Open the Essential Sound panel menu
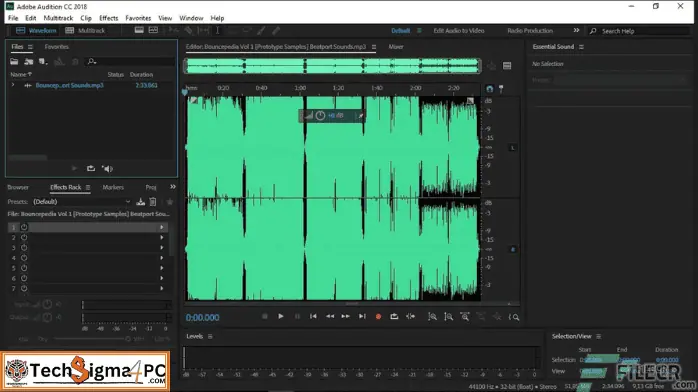The width and height of the screenshot is (698, 392). (x=581, y=47)
